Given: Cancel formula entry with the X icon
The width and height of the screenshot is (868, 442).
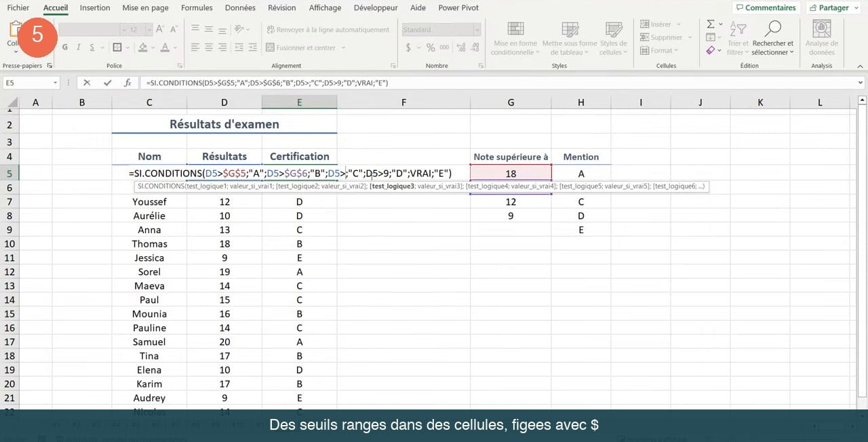Looking at the screenshot, I should pos(87,83).
